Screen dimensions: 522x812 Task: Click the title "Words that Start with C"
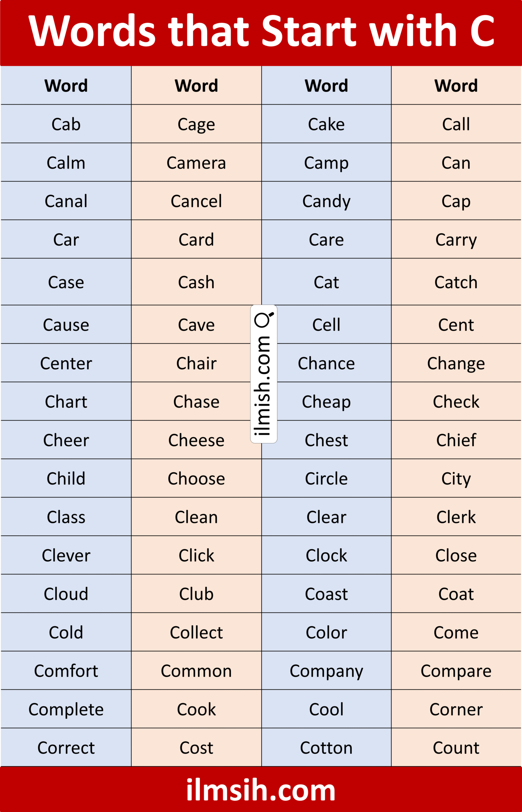tap(261, 30)
